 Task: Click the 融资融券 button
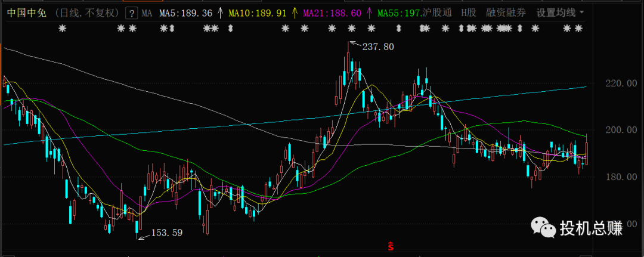pyautogui.click(x=505, y=12)
